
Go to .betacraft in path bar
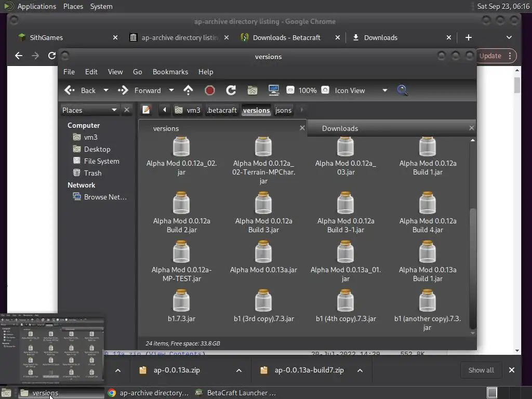(x=222, y=110)
